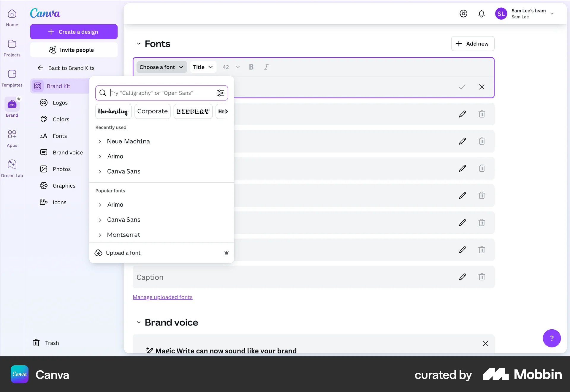Open the notifications bell

[x=482, y=13]
